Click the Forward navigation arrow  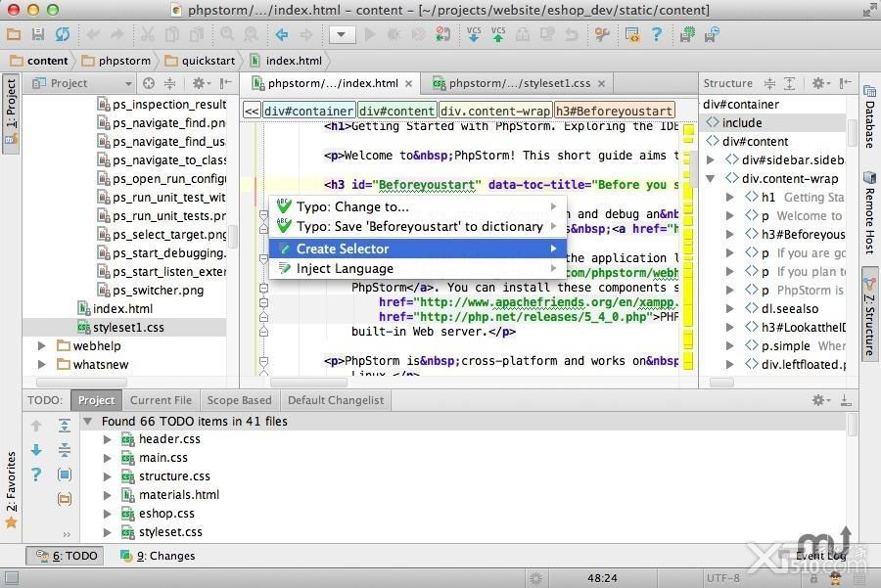306,35
